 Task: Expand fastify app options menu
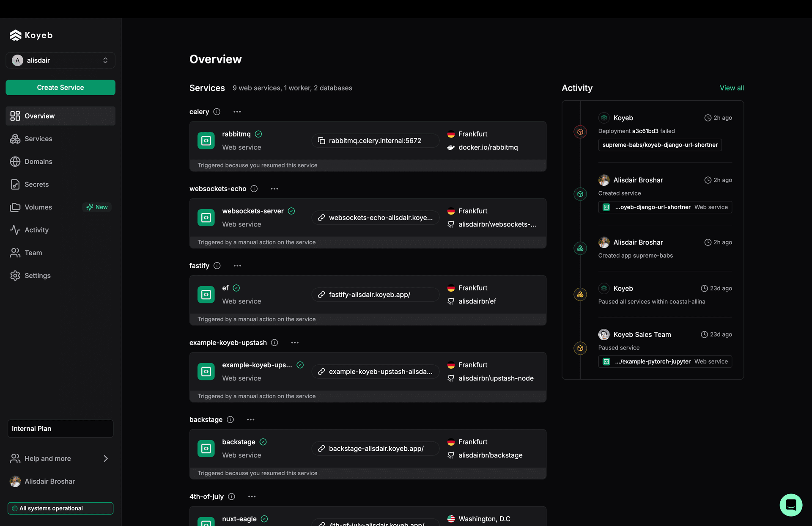tap(237, 265)
